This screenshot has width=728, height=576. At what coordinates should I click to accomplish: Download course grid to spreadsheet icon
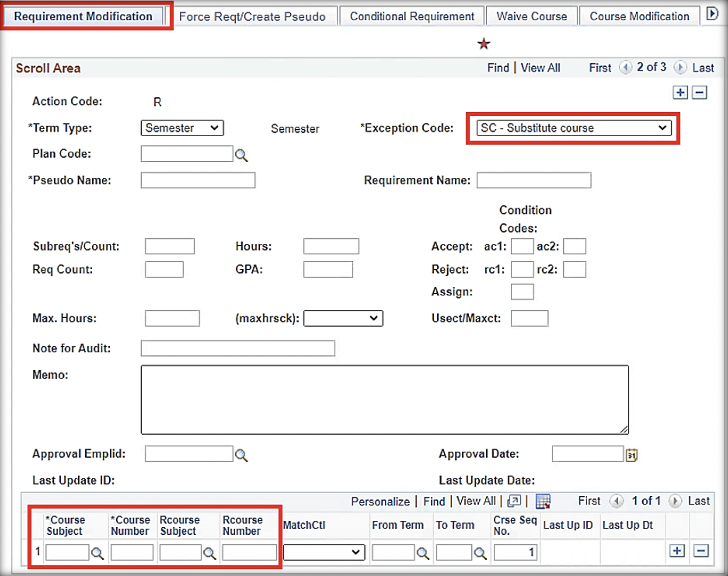tap(543, 501)
